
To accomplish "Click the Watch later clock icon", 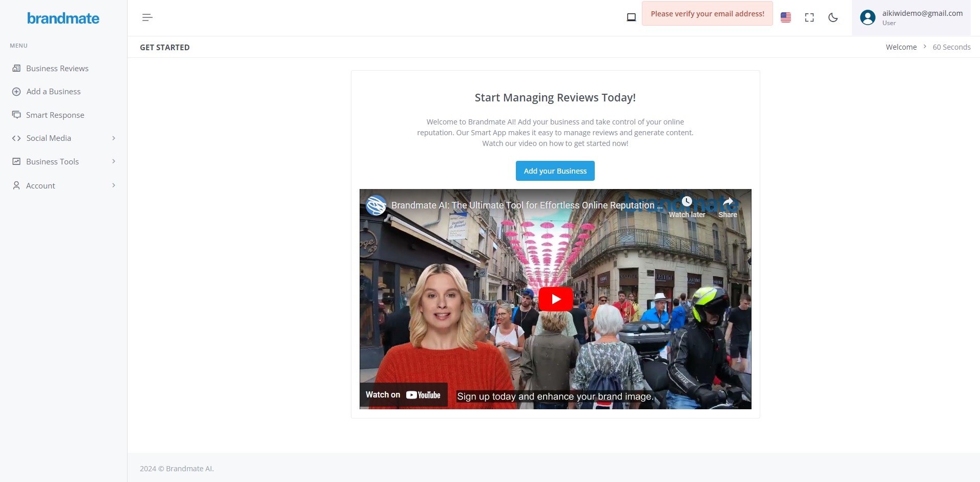I will tap(686, 202).
